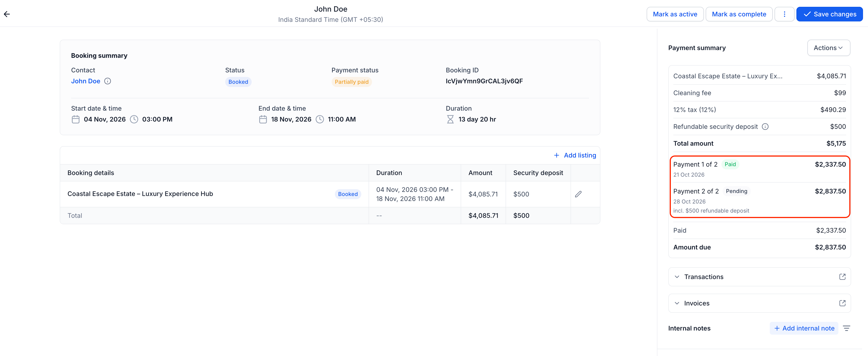
Task: Edit the Coastal Escape Estate listing row
Action: point(578,194)
